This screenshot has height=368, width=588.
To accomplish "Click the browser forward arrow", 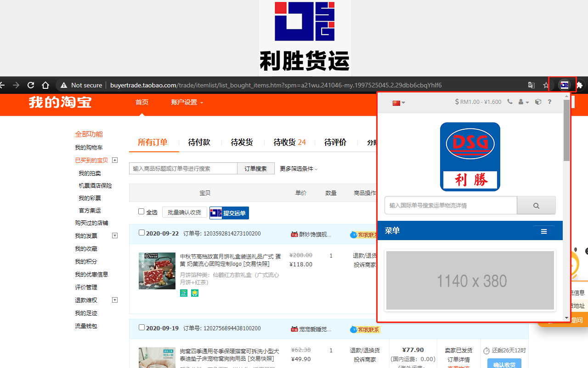I will click(x=16, y=85).
